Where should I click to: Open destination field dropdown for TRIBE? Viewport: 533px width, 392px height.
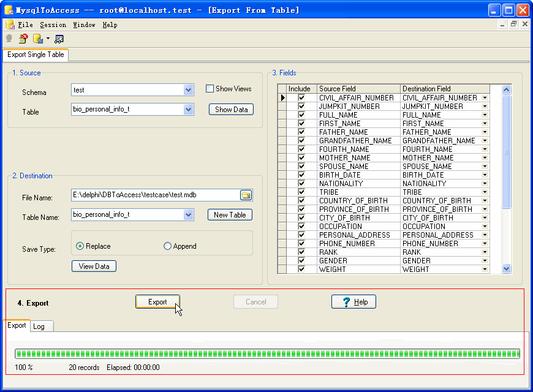point(485,192)
